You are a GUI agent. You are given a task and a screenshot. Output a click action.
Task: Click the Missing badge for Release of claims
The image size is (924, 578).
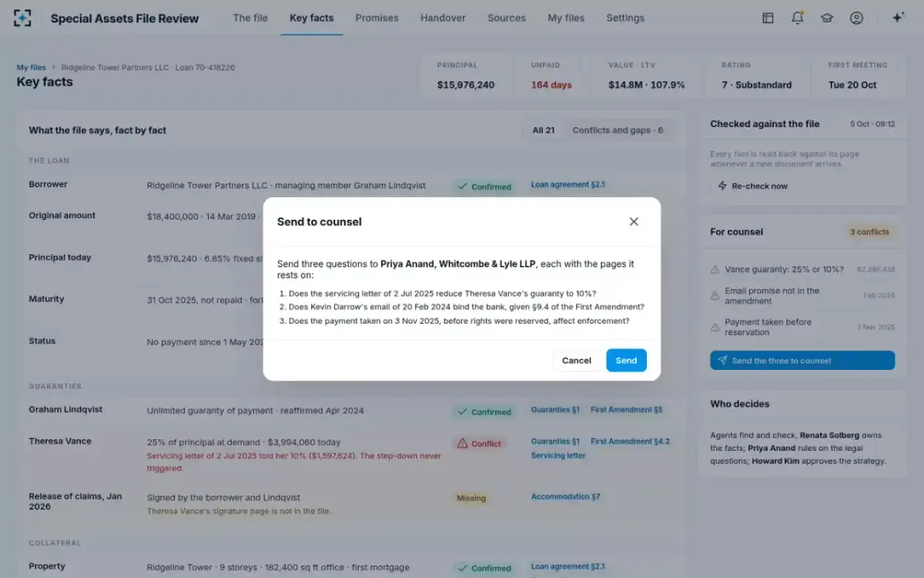click(x=471, y=498)
